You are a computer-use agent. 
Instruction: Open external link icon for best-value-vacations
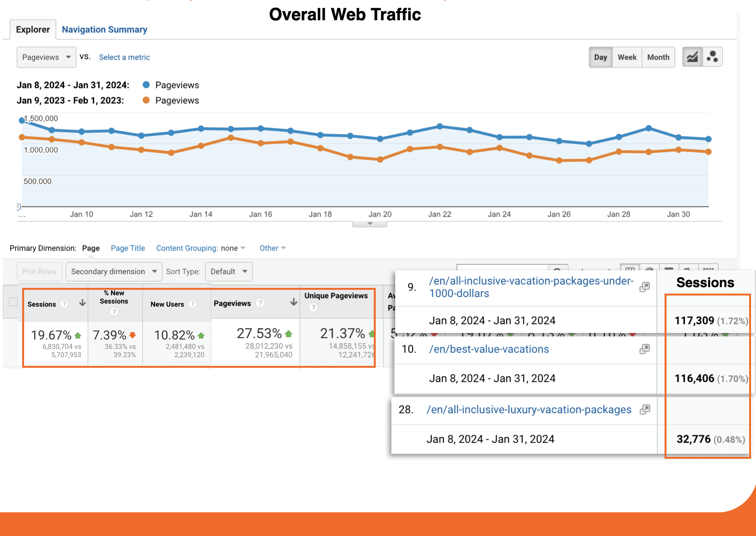645,349
